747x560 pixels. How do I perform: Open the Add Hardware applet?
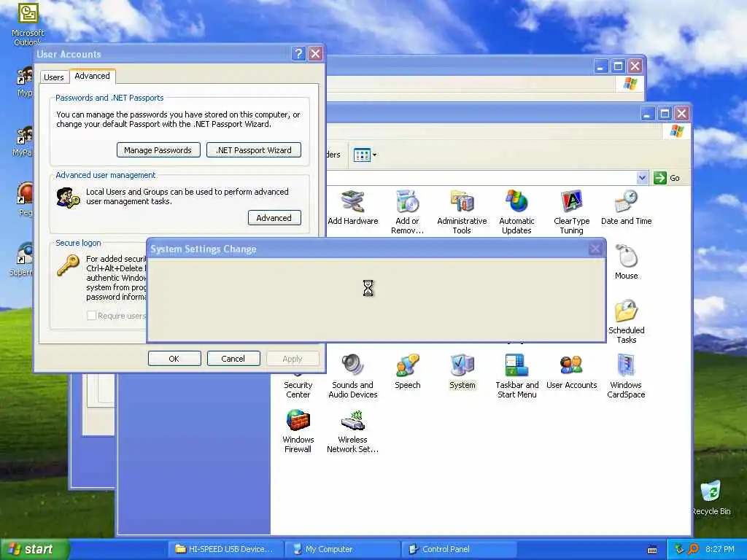point(352,207)
